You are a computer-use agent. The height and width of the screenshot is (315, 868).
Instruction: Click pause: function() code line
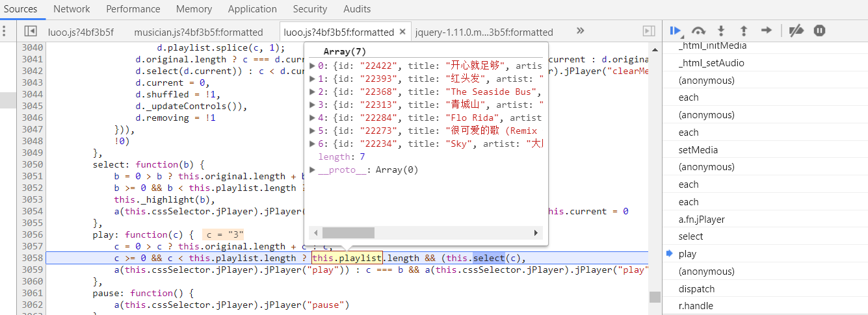(x=142, y=293)
